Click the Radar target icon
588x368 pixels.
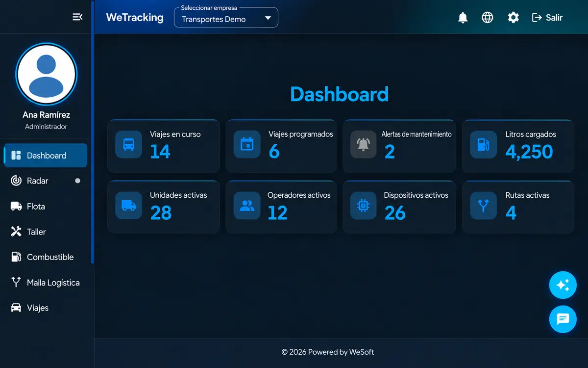tap(16, 181)
